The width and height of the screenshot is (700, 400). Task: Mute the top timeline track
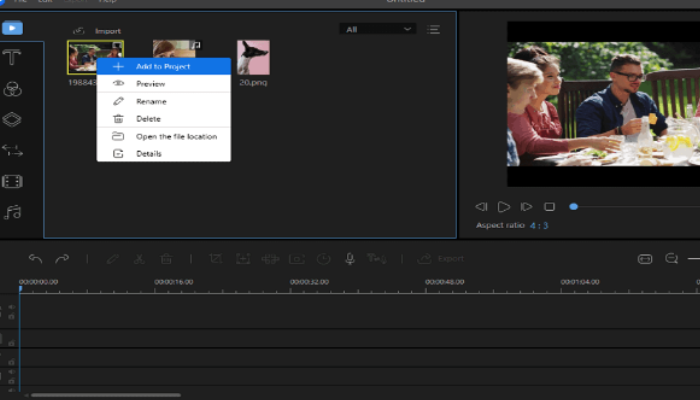point(12,307)
